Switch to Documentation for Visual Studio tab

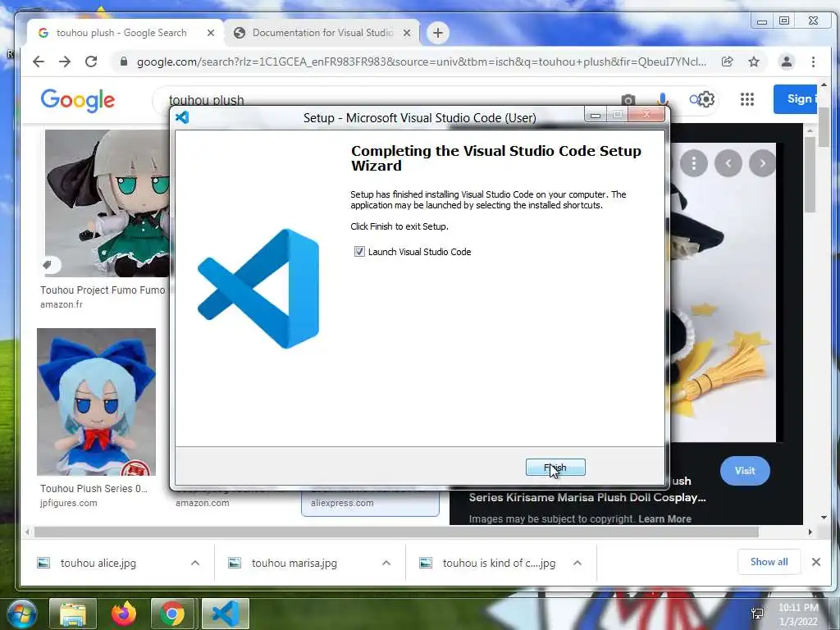tap(322, 33)
